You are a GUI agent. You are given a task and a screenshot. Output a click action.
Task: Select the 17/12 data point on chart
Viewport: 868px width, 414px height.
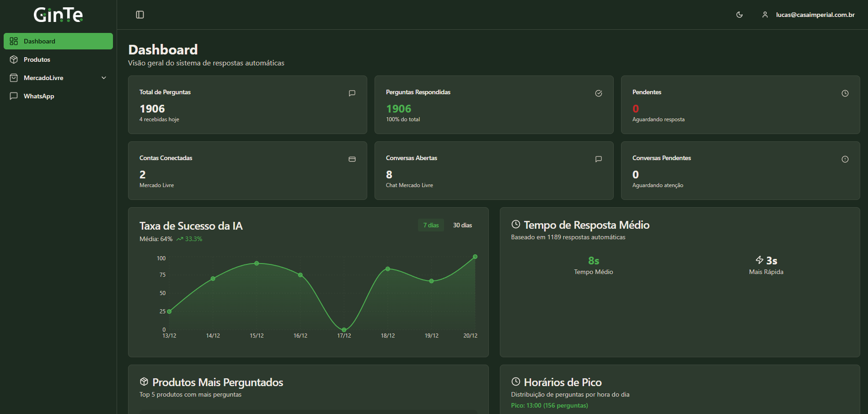(344, 329)
